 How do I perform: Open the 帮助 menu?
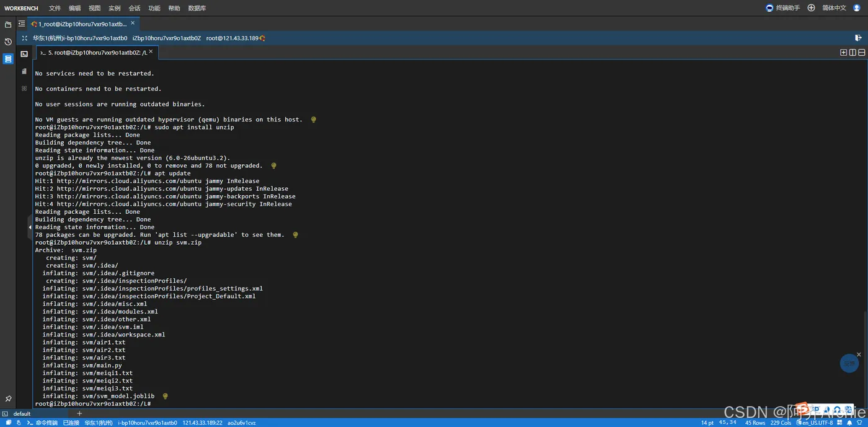pyautogui.click(x=174, y=8)
